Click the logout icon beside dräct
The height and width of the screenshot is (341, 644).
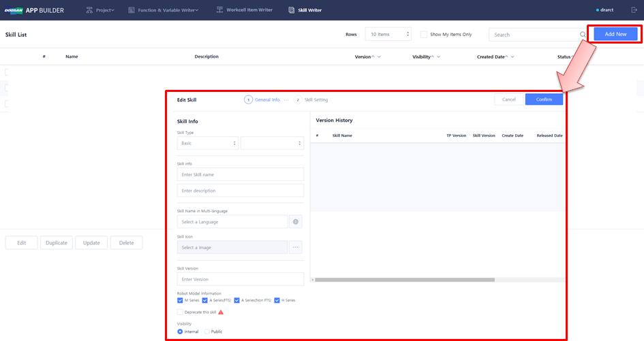(x=634, y=10)
